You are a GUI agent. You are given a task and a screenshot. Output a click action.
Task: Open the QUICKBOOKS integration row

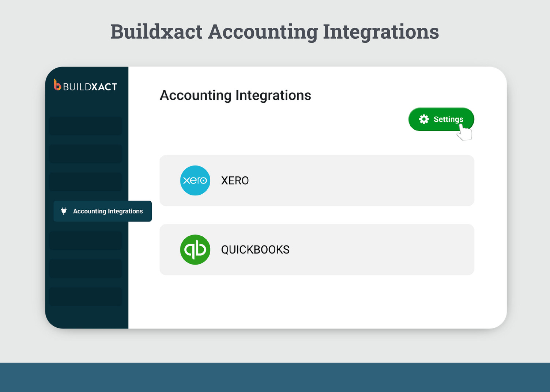click(317, 250)
